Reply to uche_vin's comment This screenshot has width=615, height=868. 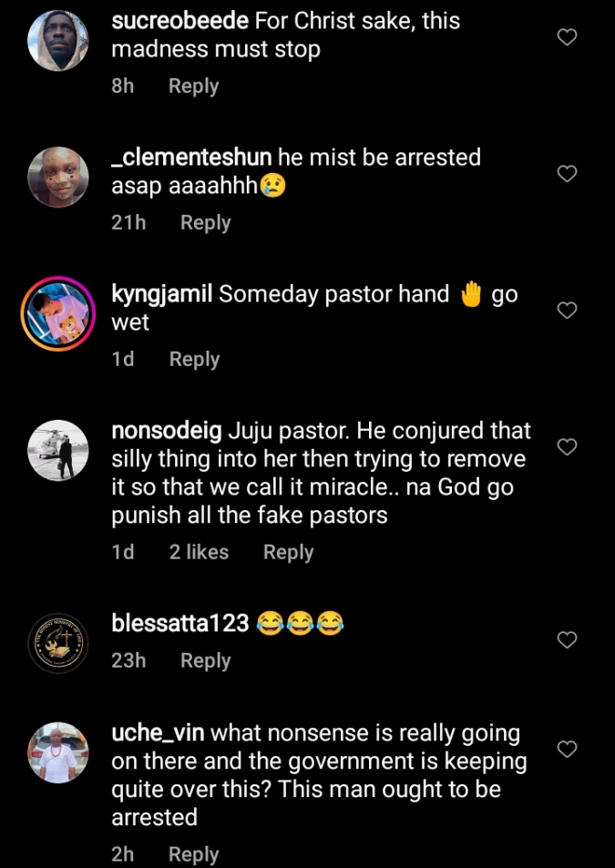193,854
